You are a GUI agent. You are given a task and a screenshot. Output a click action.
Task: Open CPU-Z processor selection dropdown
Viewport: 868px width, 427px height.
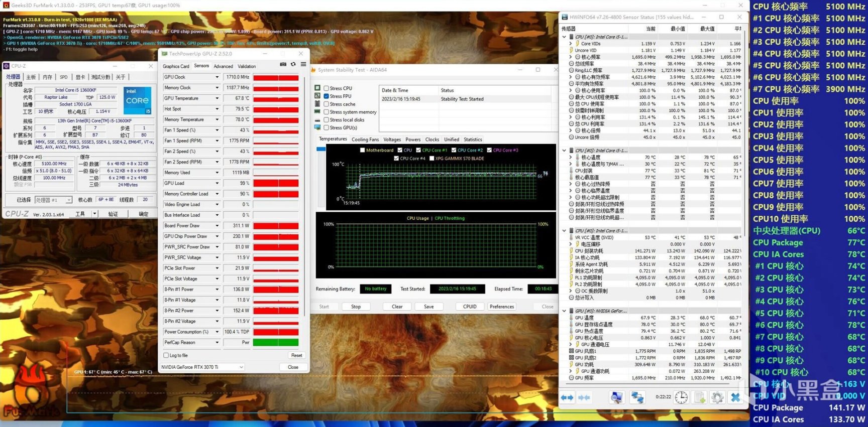pos(53,200)
